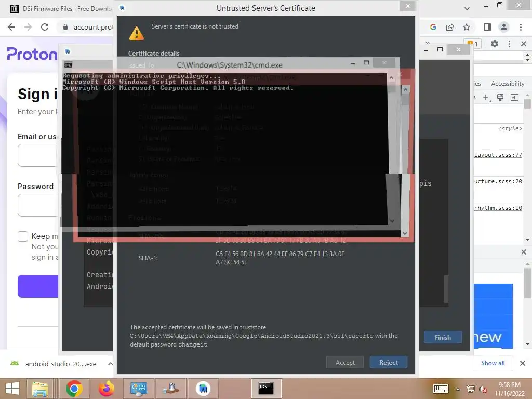This screenshot has height=399, width=532.
Task: Toggle the Chrome side panel icon
Action: [487, 27]
